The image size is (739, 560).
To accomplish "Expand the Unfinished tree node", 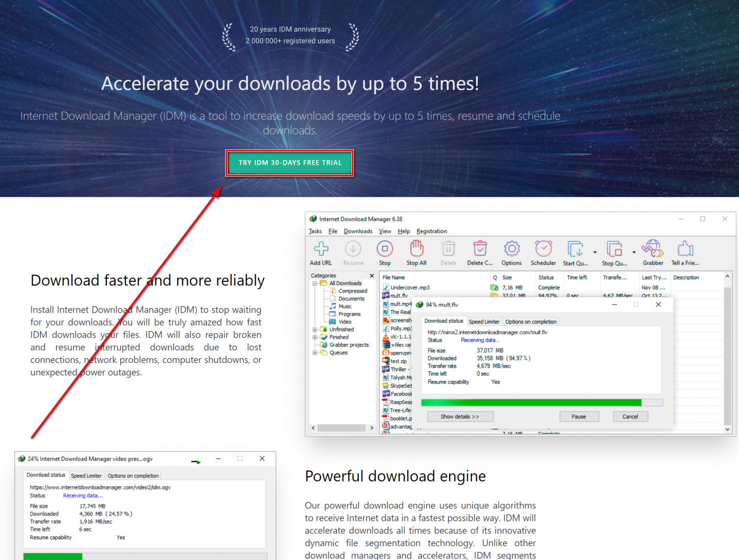I will [315, 329].
